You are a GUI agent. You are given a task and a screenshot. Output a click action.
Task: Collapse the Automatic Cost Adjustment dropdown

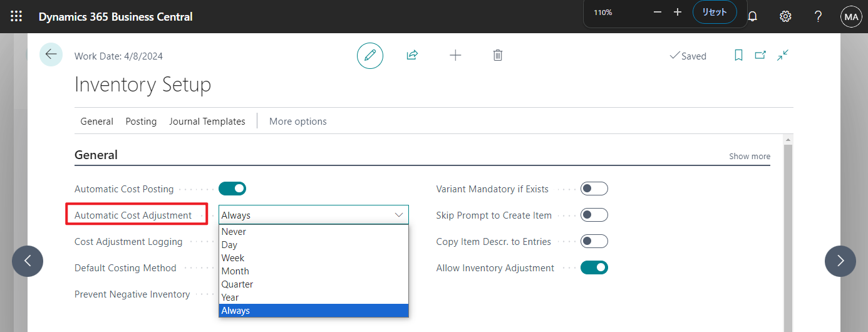(x=399, y=215)
